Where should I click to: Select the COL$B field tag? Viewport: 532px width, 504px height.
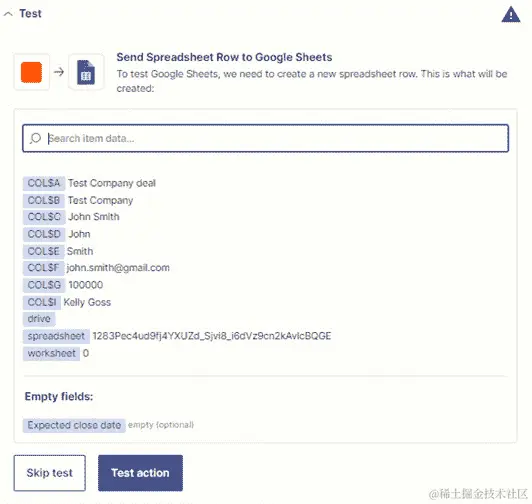click(44, 200)
